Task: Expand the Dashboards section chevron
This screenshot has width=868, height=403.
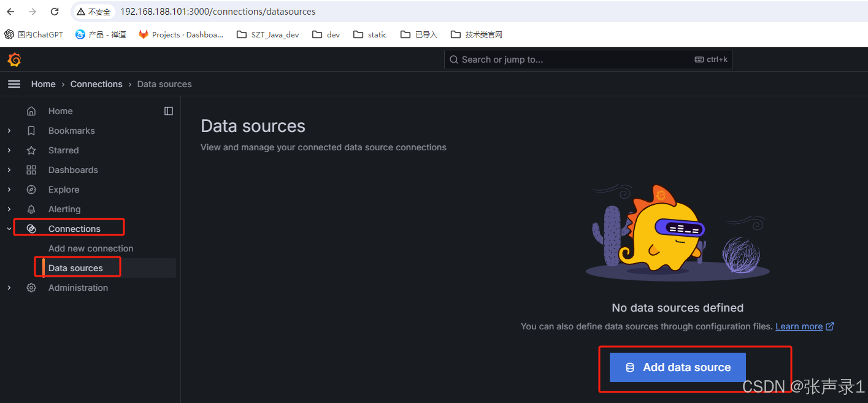Action: click(9, 170)
